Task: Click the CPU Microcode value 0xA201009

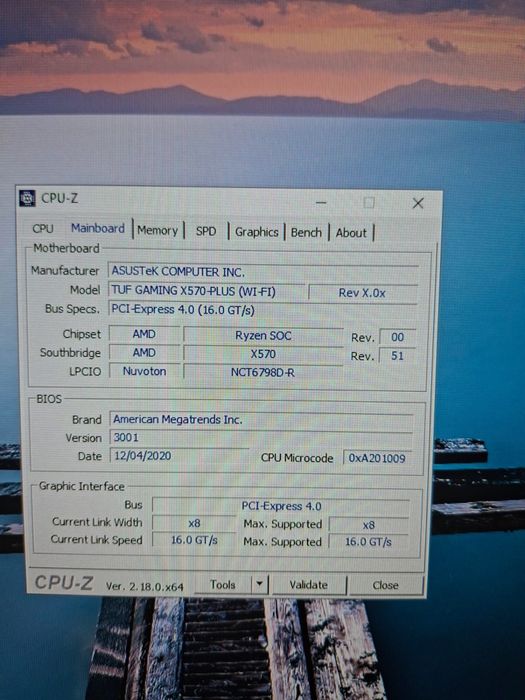Action: (377, 458)
